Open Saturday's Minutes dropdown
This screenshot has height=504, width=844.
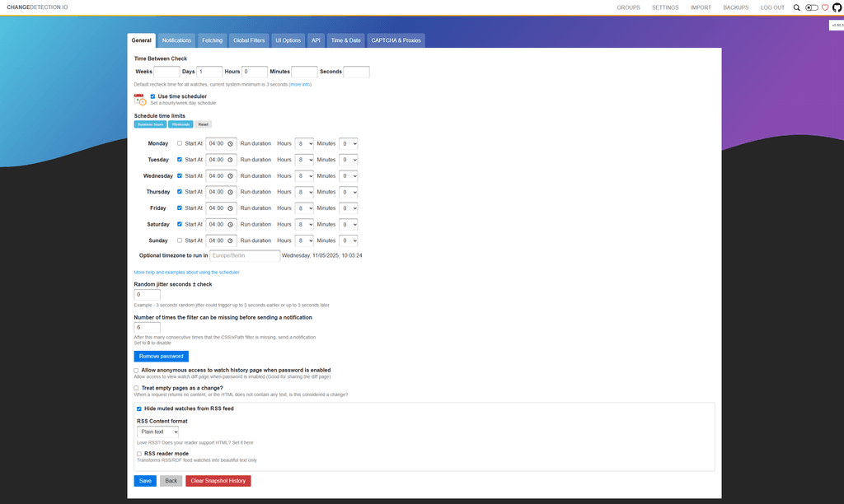pos(349,224)
